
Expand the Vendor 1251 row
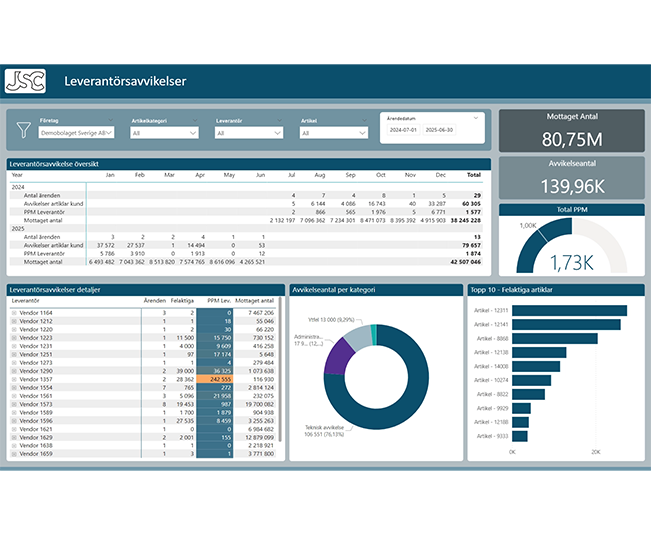point(14,354)
